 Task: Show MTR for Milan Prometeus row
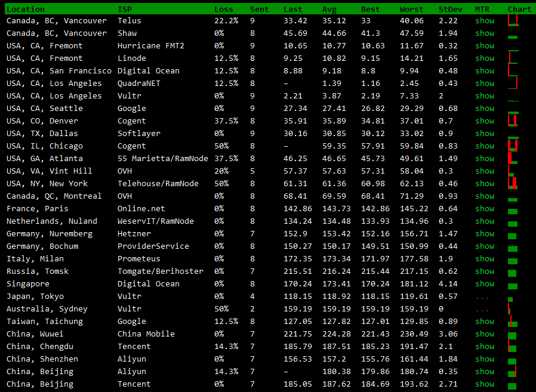coord(485,259)
